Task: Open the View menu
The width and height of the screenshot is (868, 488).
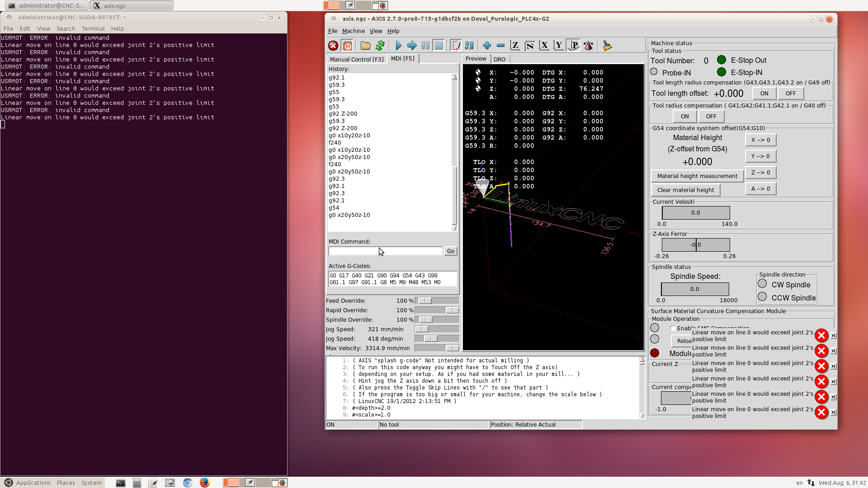Action: (x=376, y=31)
